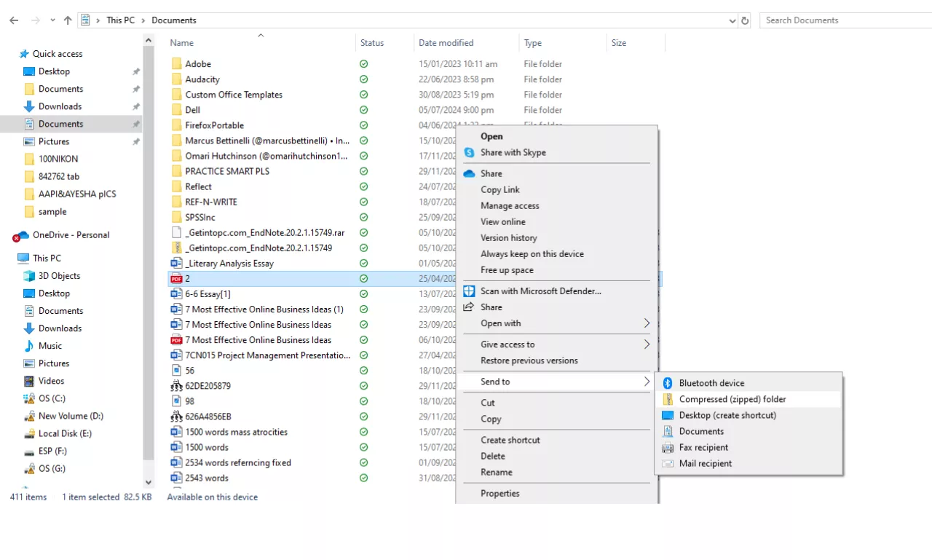This screenshot has width=932, height=560.
Task: Expand the Give access to submenu
Action: click(x=646, y=344)
